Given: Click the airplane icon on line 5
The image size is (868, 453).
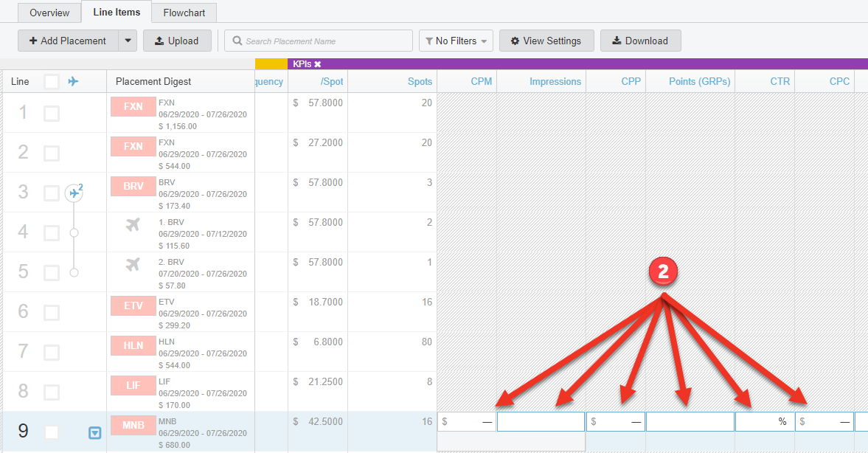Looking at the screenshot, I should coord(133,265).
